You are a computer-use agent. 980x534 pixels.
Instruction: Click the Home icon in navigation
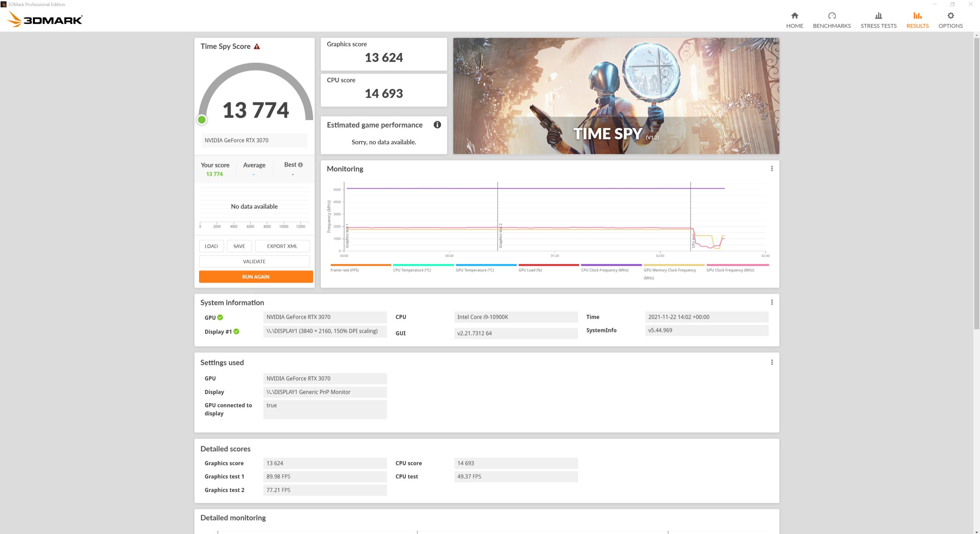[794, 16]
